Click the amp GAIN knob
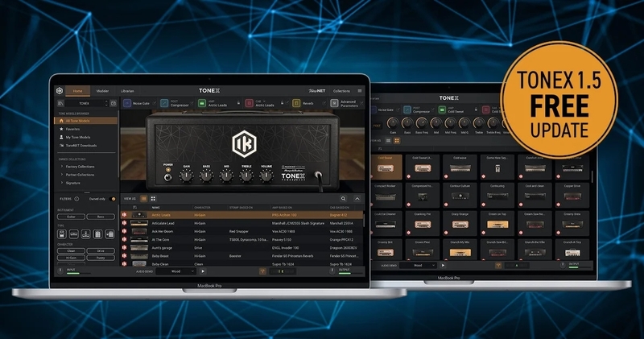The width and height of the screenshot is (644, 339). (187, 176)
